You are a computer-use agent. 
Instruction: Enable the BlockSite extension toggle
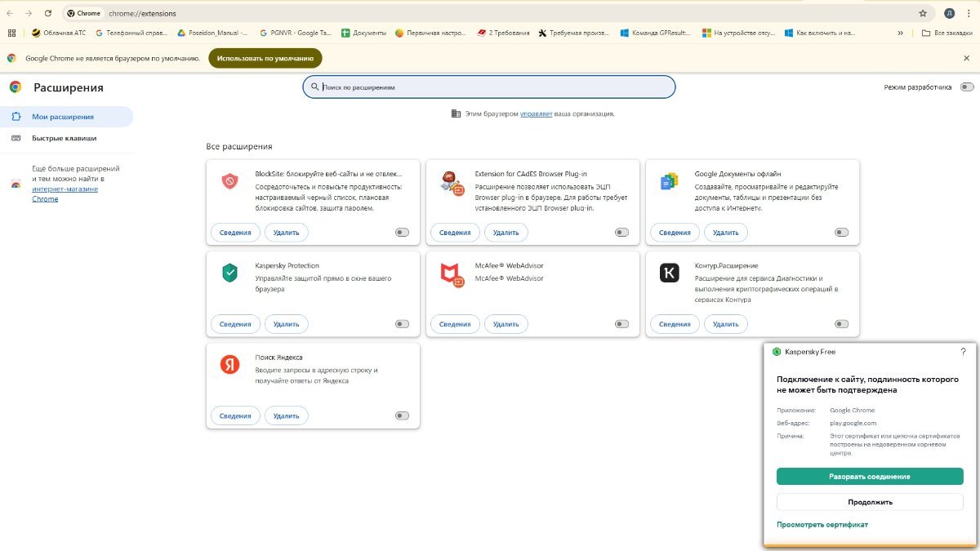[402, 233]
